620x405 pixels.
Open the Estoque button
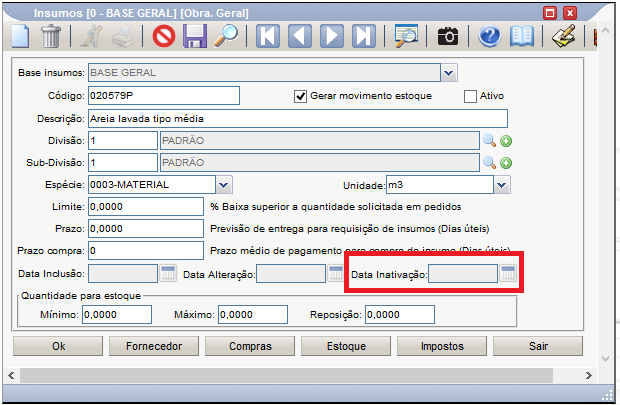(346, 346)
